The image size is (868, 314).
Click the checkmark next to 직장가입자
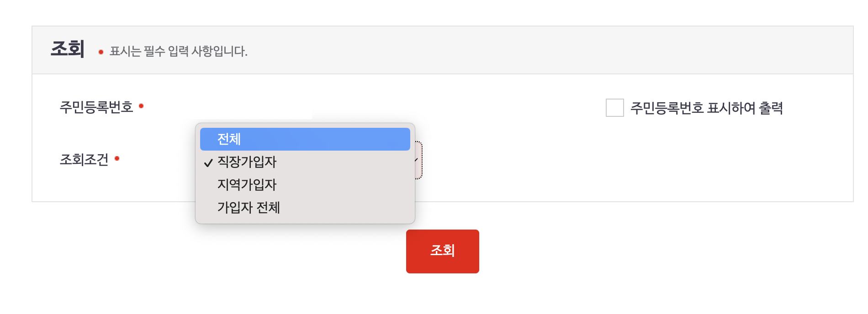209,162
